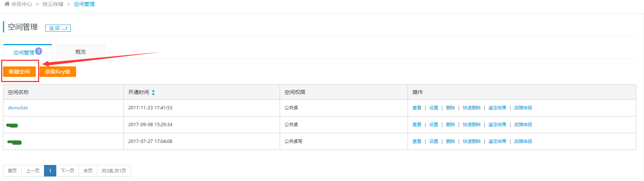Click 查看 for the demobkt row
644x181 pixels.
pyautogui.click(x=417, y=108)
